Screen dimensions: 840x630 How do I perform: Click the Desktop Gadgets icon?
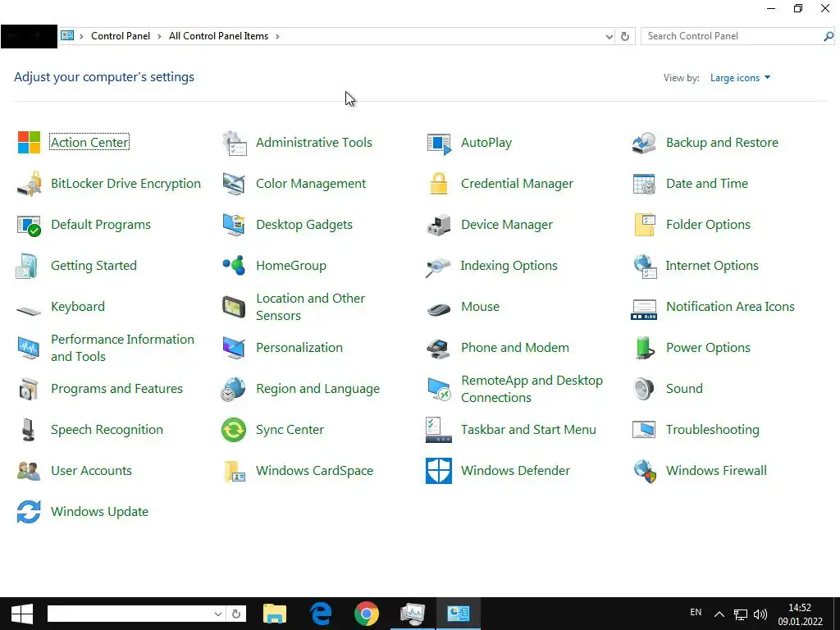234,225
